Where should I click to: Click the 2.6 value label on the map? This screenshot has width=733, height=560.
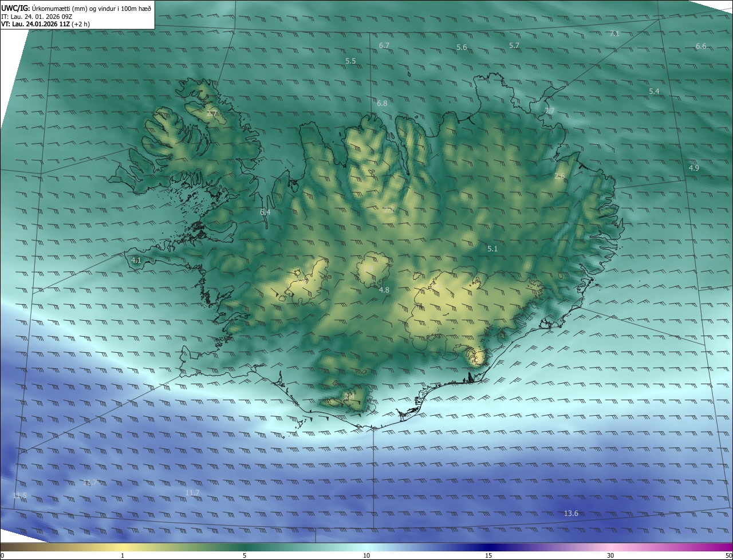point(559,176)
